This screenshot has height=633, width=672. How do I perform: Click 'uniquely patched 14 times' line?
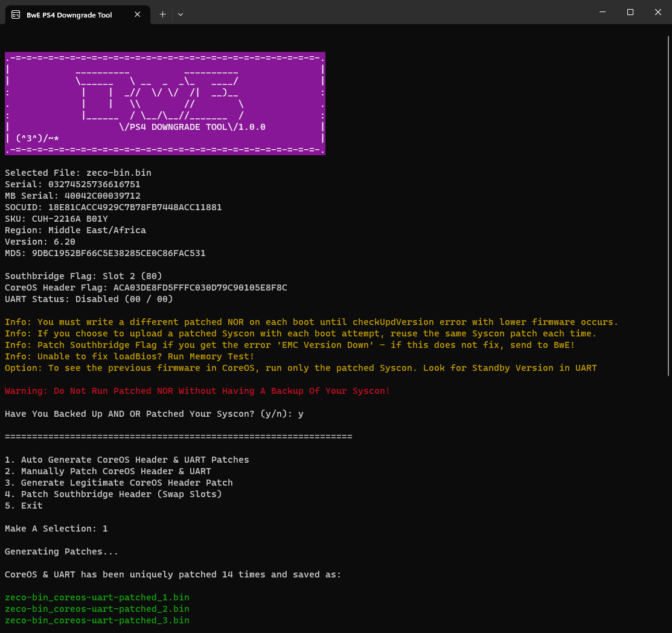173,574
